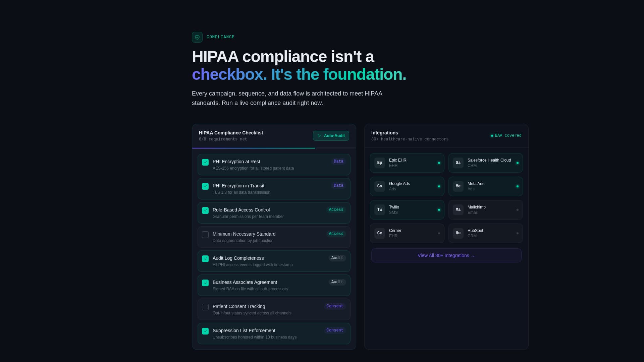Toggle the Suppression List Enforcement checkbox
The height and width of the screenshot is (362, 644).
tap(205, 331)
